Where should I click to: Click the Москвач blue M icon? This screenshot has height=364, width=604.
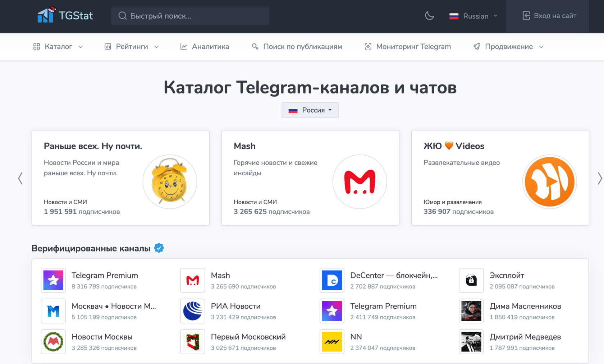click(53, 311)
